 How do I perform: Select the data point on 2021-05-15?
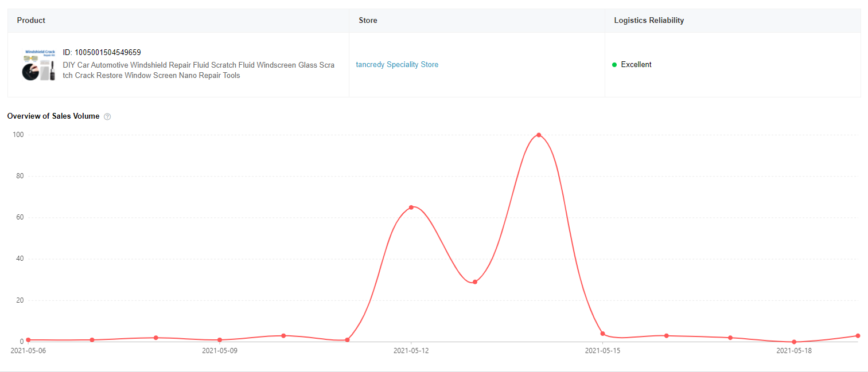pos(602,334)
